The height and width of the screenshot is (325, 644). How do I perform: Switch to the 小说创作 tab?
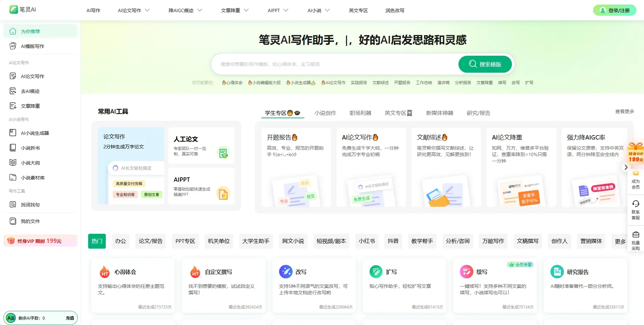click(x=325, y=113)
